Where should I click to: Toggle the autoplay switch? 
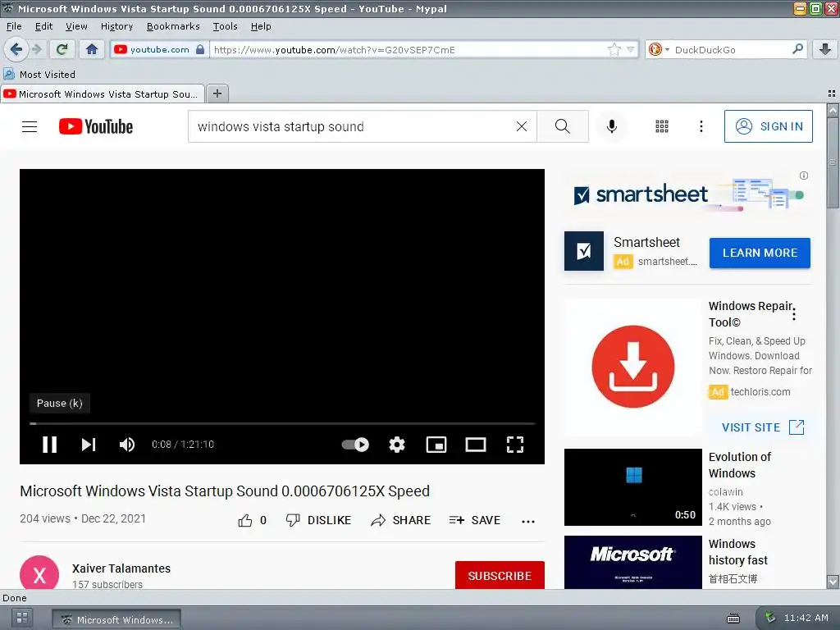point(355,445)
